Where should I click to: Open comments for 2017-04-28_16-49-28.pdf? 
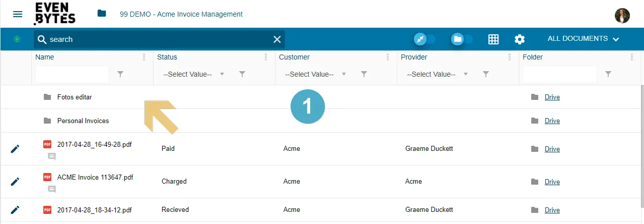(52, 157)
